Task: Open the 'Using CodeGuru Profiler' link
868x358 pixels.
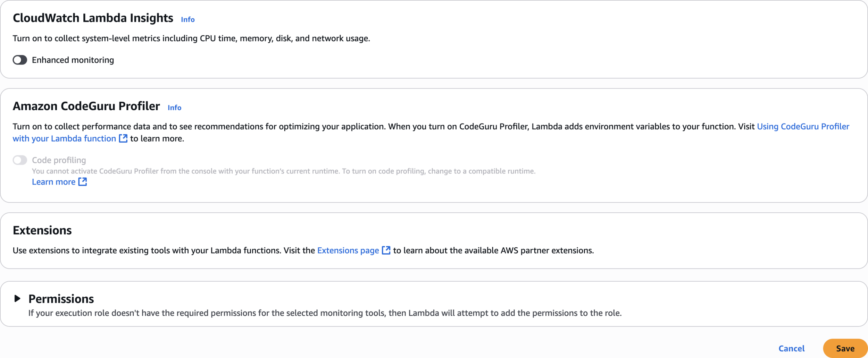Action: pyautogui.click(x=803, y=126)
